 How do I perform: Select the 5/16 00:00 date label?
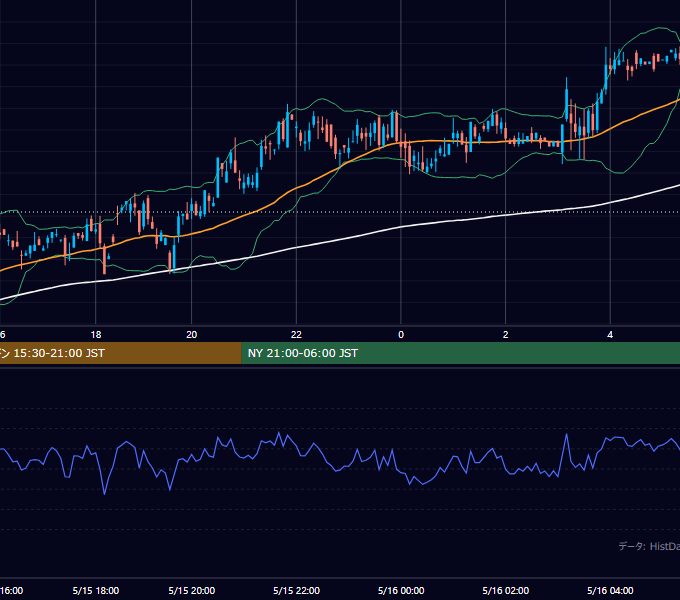pyautogui.click(x=401, y=590)
